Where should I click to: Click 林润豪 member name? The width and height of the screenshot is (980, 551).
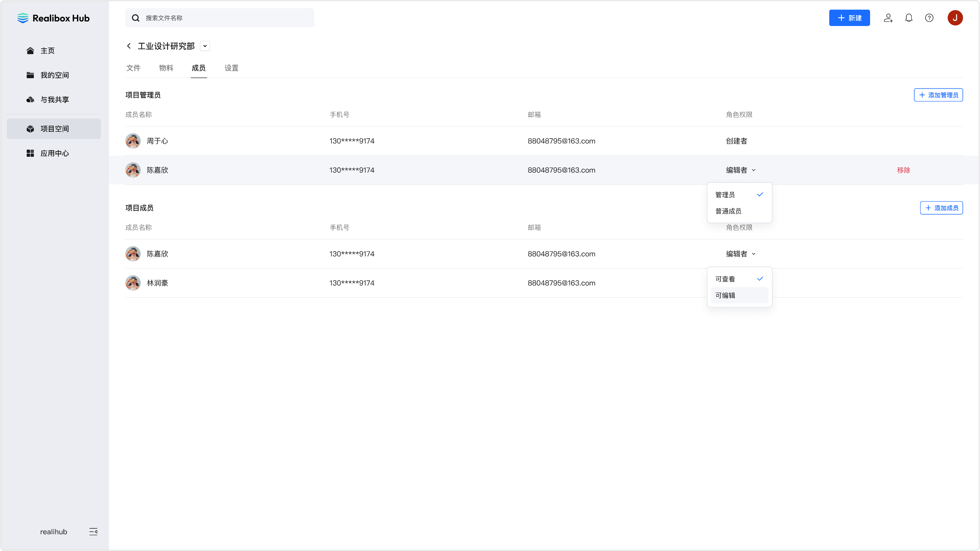click(157, 283)
